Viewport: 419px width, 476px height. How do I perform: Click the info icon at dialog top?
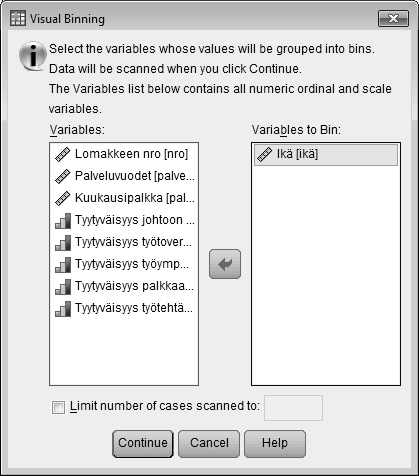pyautogui.click(x=33, y=56)
